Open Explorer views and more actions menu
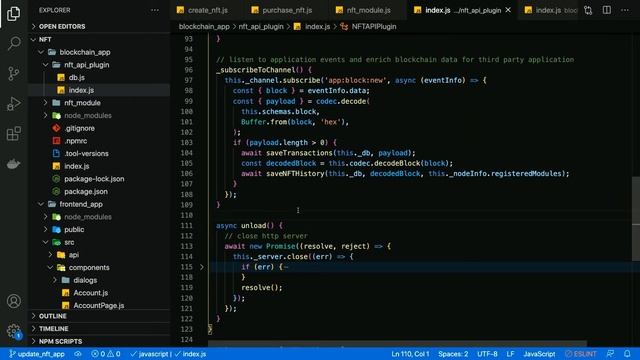Image resolution: width=640 pixels, height=360 pixels. click(x=155, y=10)
